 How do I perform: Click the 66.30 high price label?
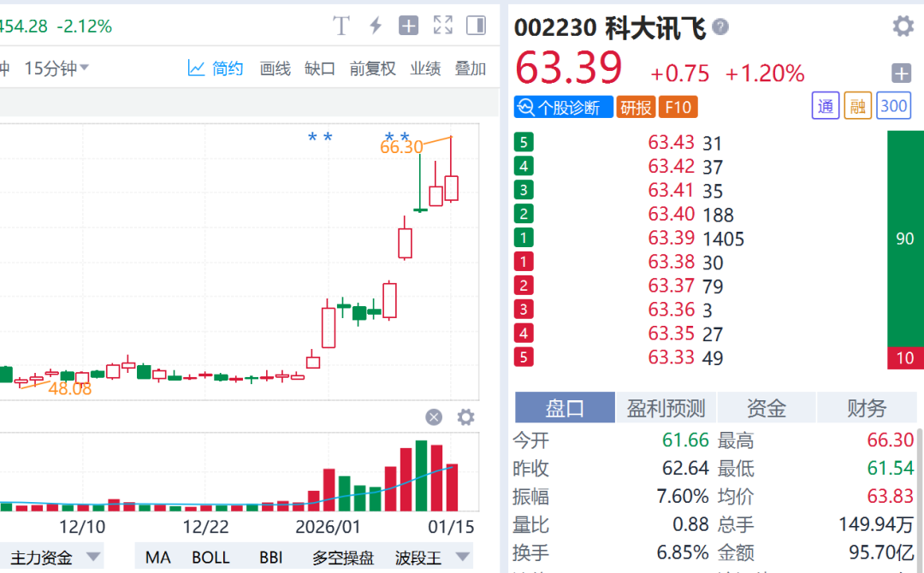point(401,146)
